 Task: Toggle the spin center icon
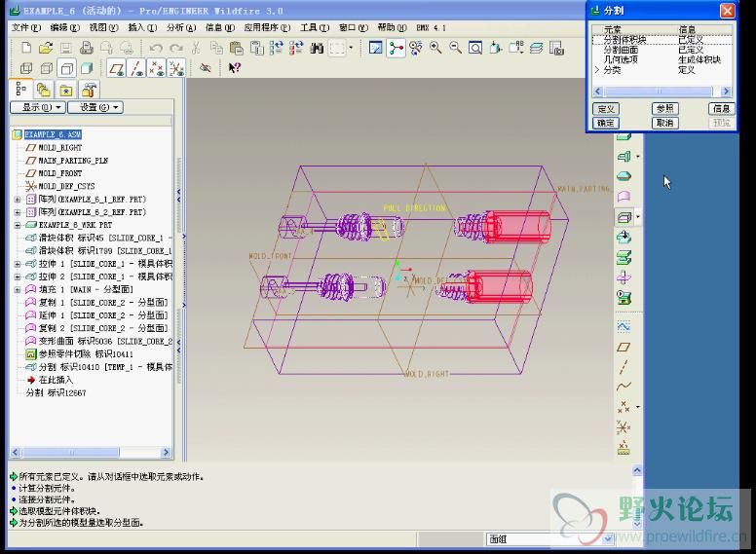click(396, 48)
